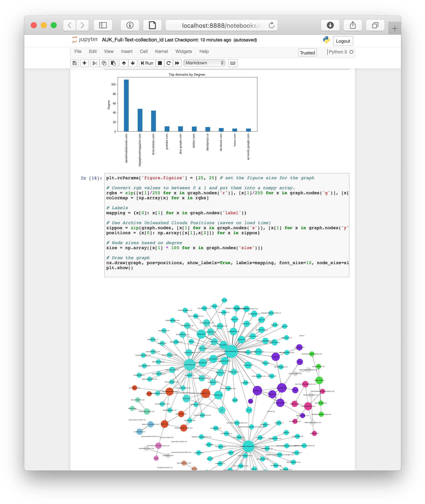Viewport: 425px width, 504px height.
Task: Open the Cell menu
Action: click(144, 51)
